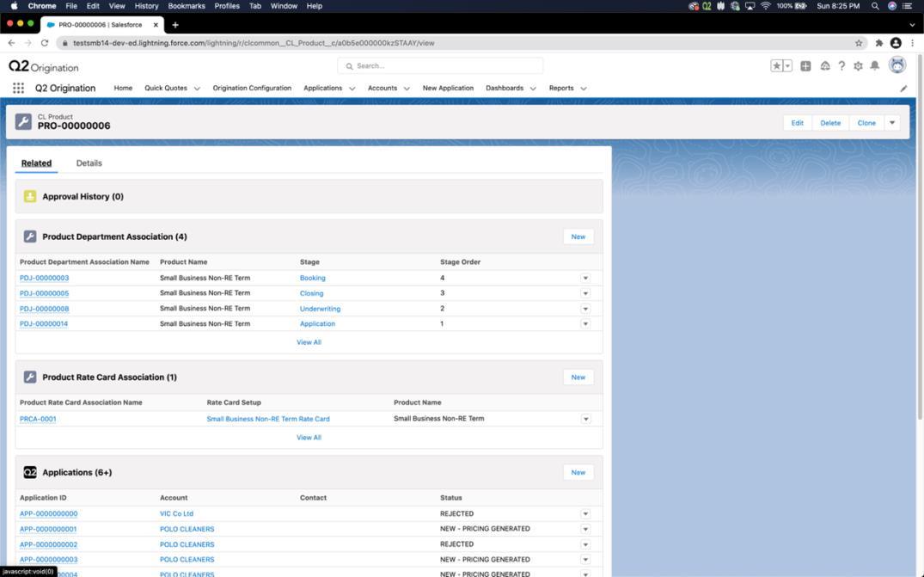Screen dimensions: 924x577
Task: Open PDJ-00000003 record link
Action: tap(44, 278)
